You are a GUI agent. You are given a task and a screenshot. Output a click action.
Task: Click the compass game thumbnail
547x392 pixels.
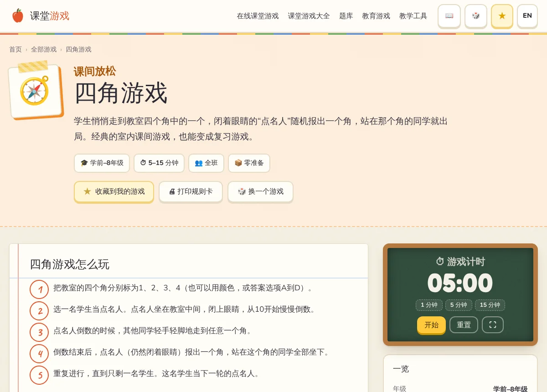(x=35, y=91)
